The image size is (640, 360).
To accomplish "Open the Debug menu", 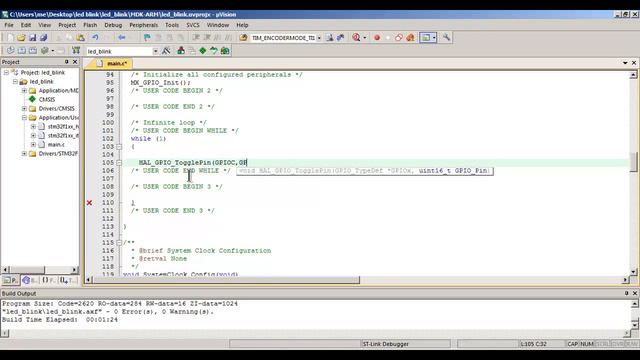I will 113,25.
